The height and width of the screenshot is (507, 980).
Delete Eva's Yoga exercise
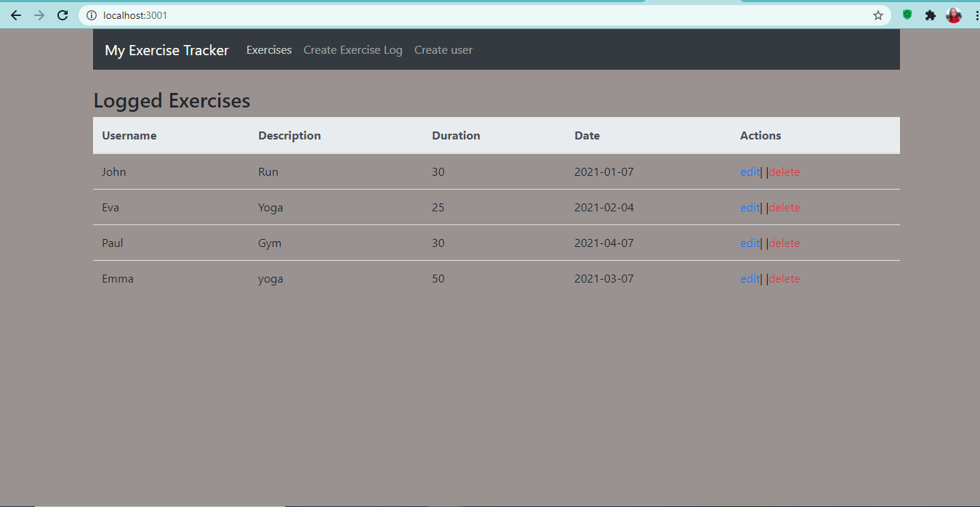coord(784,208)
